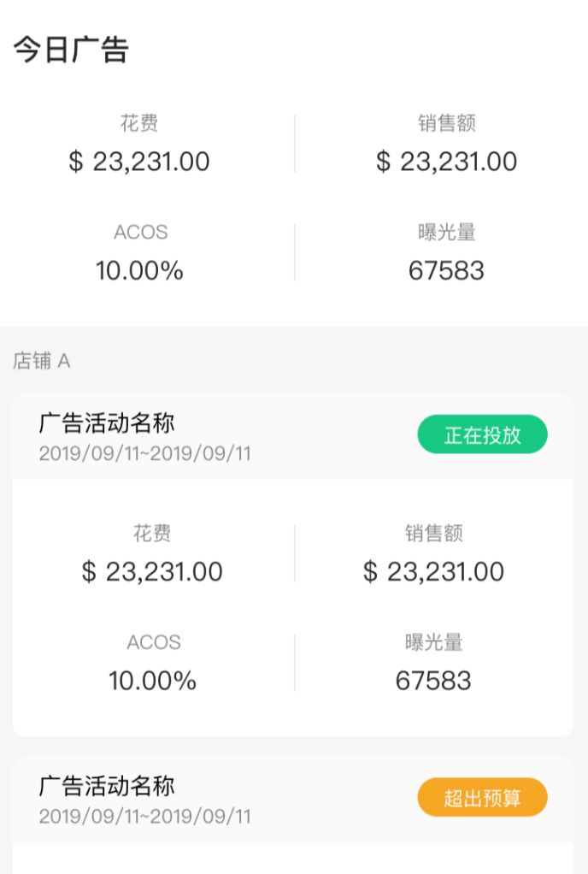The height and width of the screenshot is (874, 588).
Task: Open the second 广告活动名称 campaign title
Action: pos(107,786)
